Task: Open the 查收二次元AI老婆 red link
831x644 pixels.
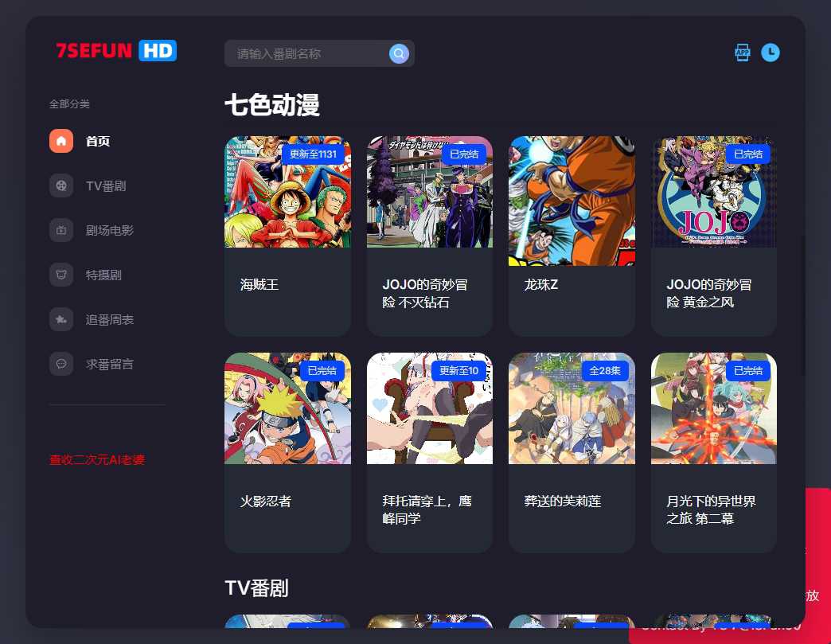Action: click(x=98, y=459)
